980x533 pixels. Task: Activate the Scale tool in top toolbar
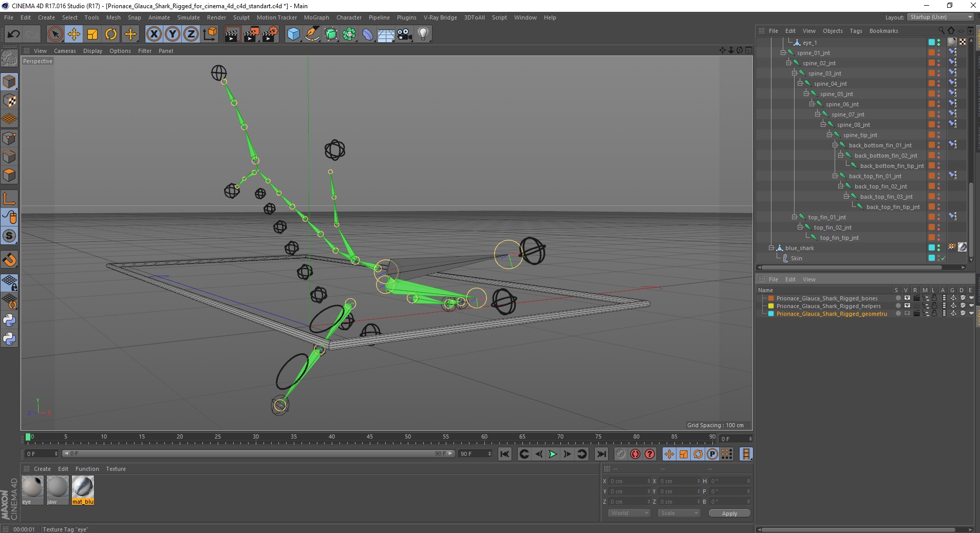pyautogui.click(x=92, y=34)
